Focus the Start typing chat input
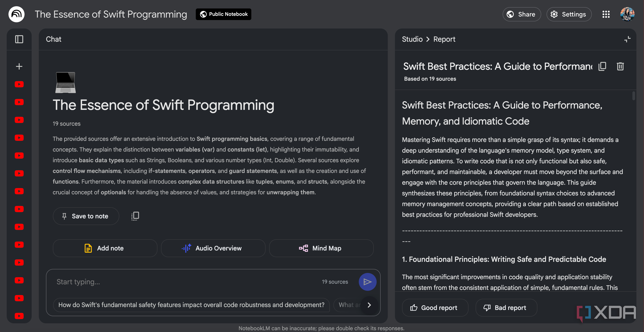The image size is (644, 332). pos(185,282)
